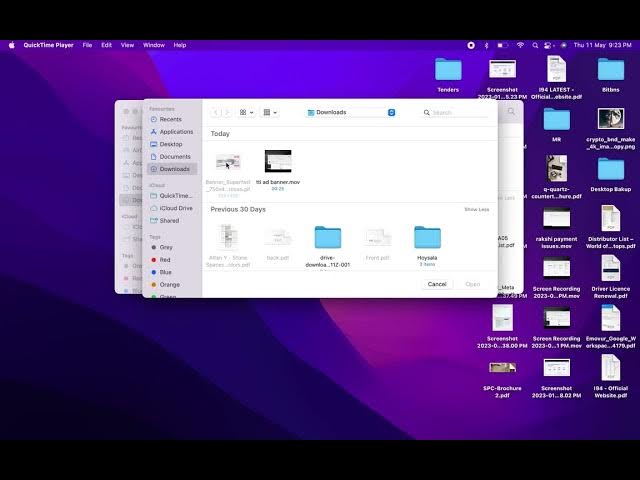Select the Front.pdf file
Image resolution: width=640 pixels, height=480 pixels.
point(378,243)
